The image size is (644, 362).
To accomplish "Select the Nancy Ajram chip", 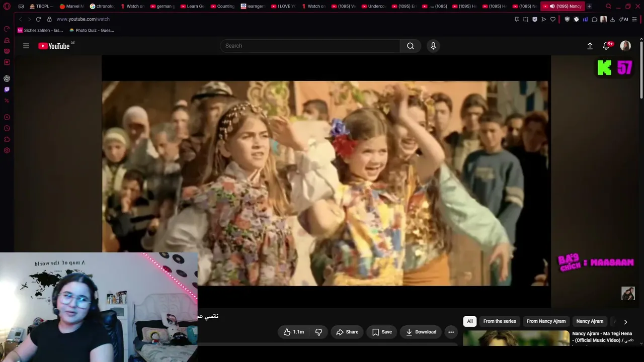I will tap(590, 321).
